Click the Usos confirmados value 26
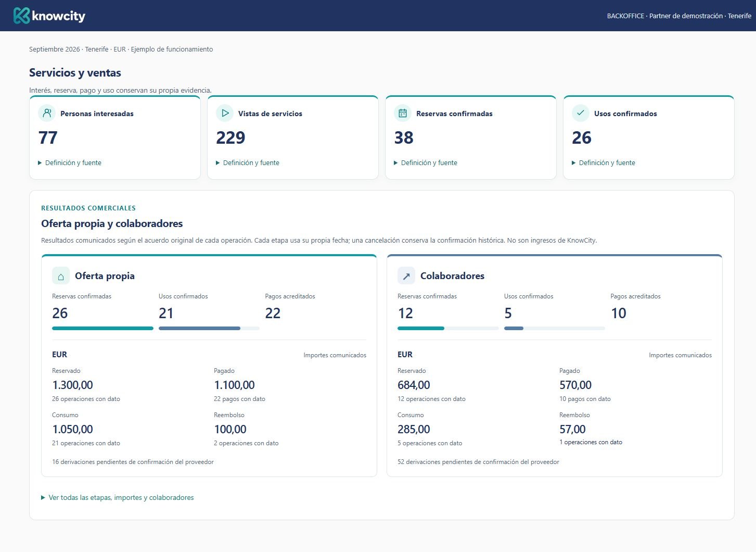756x552 pixels. 582,138
